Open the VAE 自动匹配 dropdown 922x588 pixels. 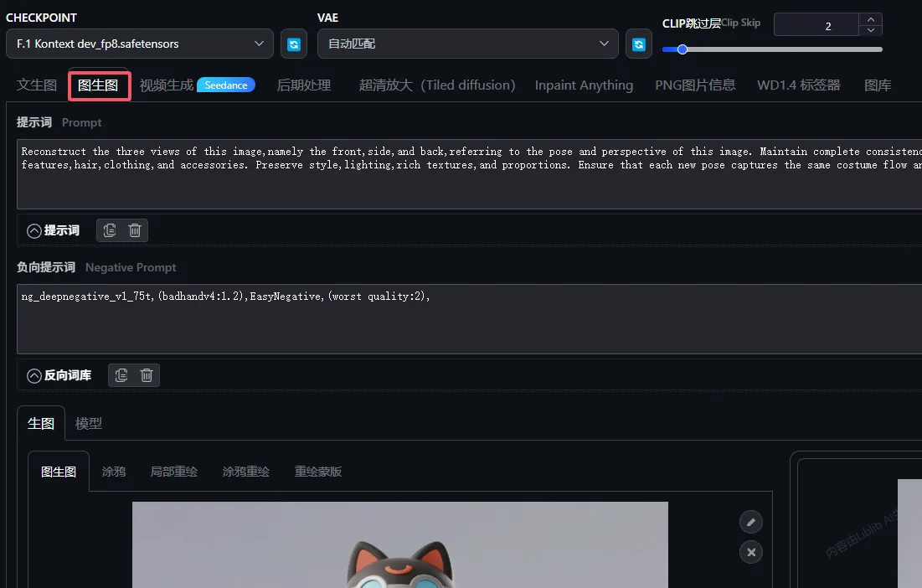point(467,44)
